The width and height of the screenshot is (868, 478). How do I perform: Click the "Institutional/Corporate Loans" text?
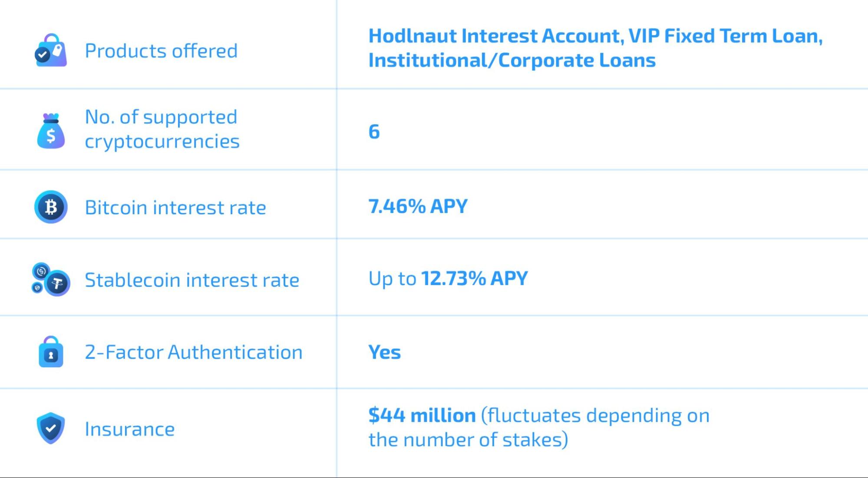pos(512,60)
